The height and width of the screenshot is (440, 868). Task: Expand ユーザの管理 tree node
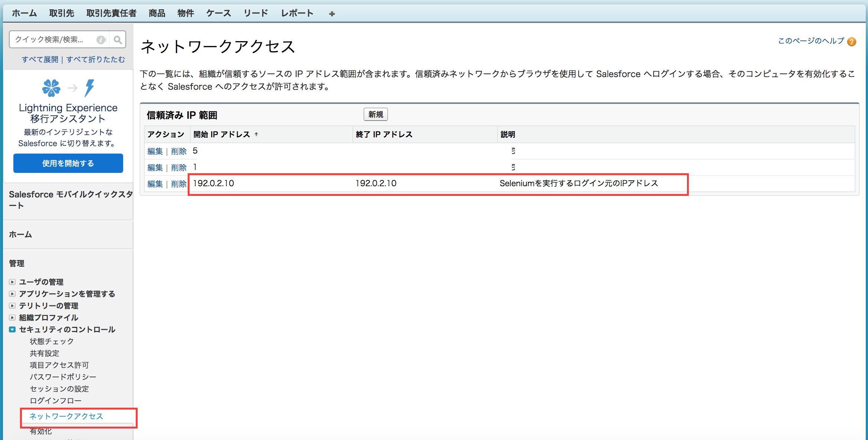tap(12, 282)
